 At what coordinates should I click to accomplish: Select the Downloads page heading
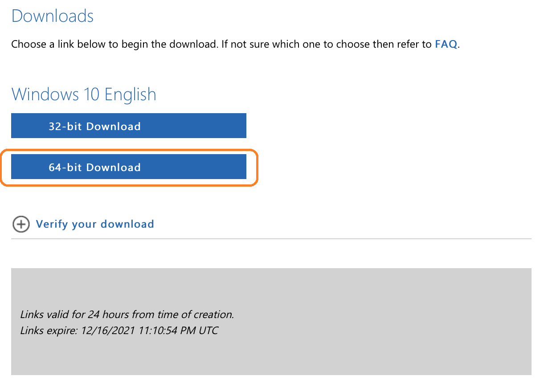coord(53,16)
